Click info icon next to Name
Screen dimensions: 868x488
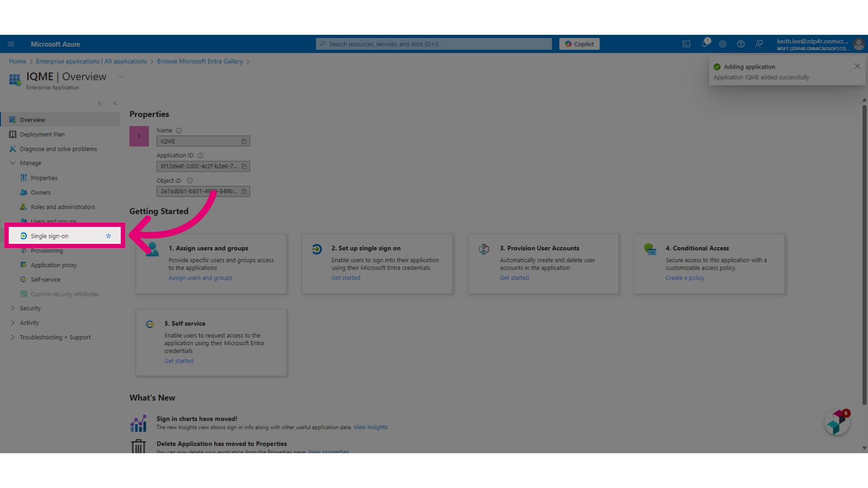179,131
